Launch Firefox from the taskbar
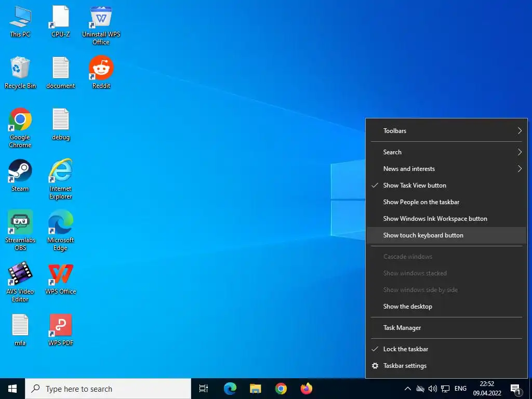This screenshot has width=532, height=399. click(307, 389)
